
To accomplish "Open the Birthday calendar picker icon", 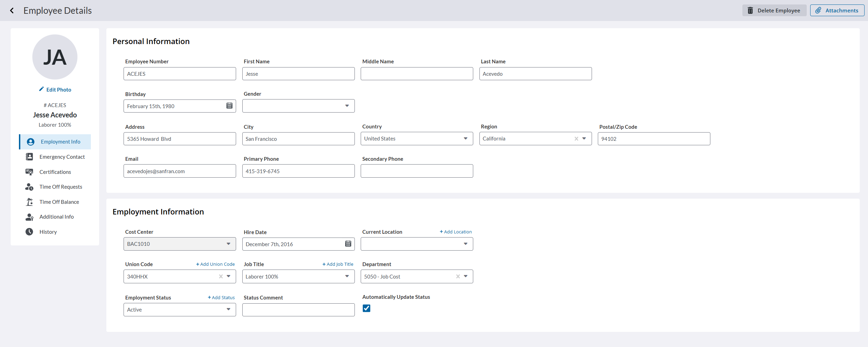I will [229, 106].
